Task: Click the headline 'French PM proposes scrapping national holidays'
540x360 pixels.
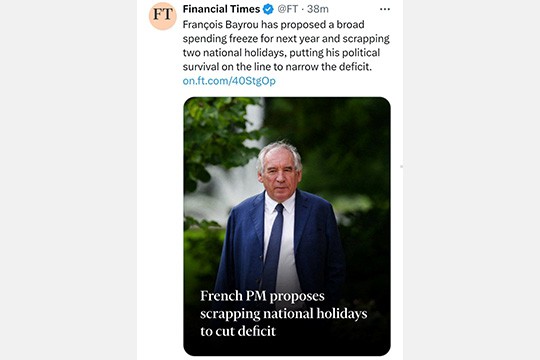Action: pos(283,305)
